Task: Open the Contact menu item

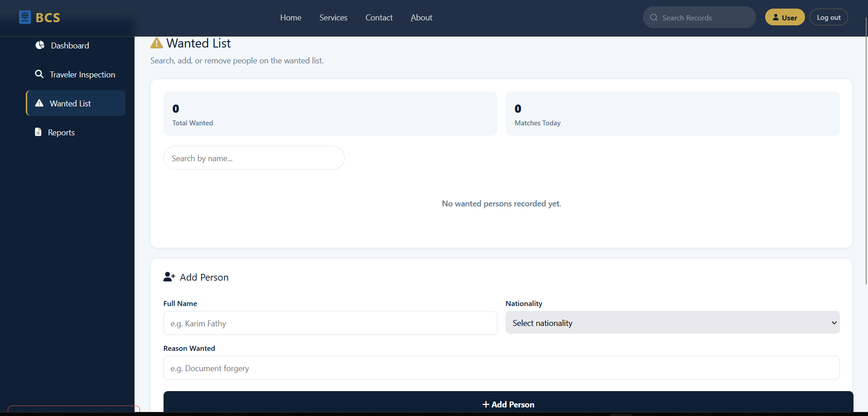Action: tap(379, 17)
